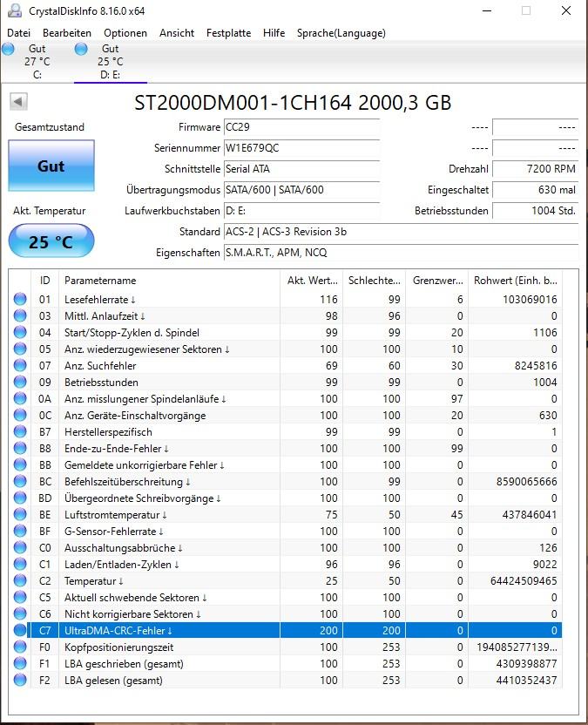This screenshot has width=588, height=725.
Task: Click the CrystalDiskInfo app icon in title bar
Action: 15,10
